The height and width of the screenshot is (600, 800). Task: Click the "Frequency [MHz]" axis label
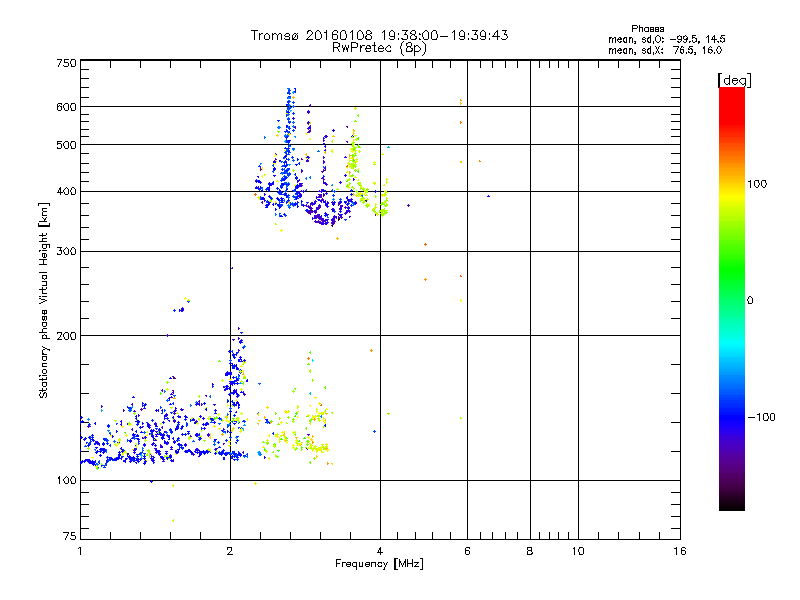[x=379, y=564]
